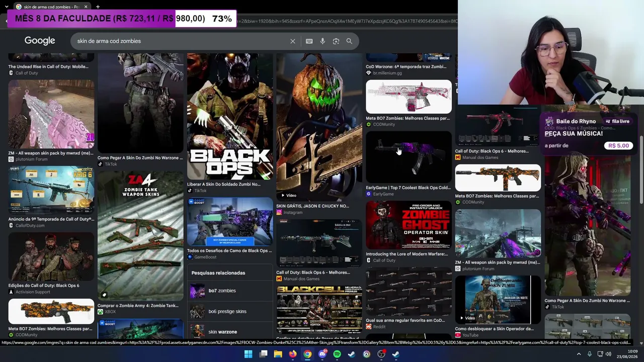Open the 'ZA4 Zombie Tank Weapon Skins' image

[x=140, y=236]
